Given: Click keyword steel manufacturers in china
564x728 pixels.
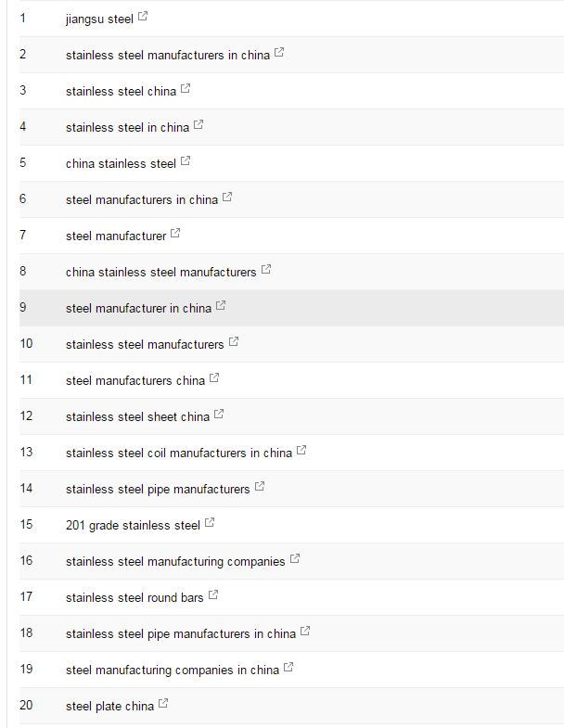Looking at the screenshot, I should 142,200.
